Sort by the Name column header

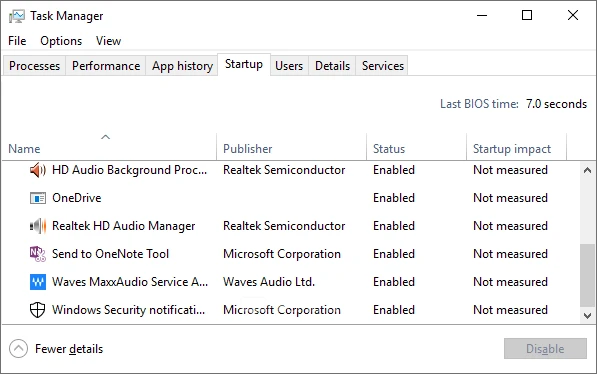pyautogui.click(x=109, y=147)
